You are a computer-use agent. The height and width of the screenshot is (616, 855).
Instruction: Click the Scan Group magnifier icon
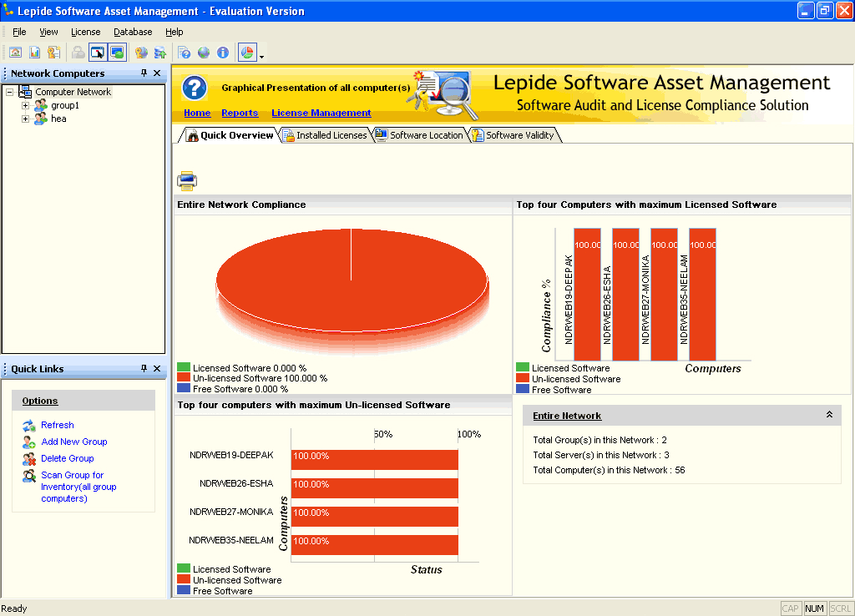29,476
